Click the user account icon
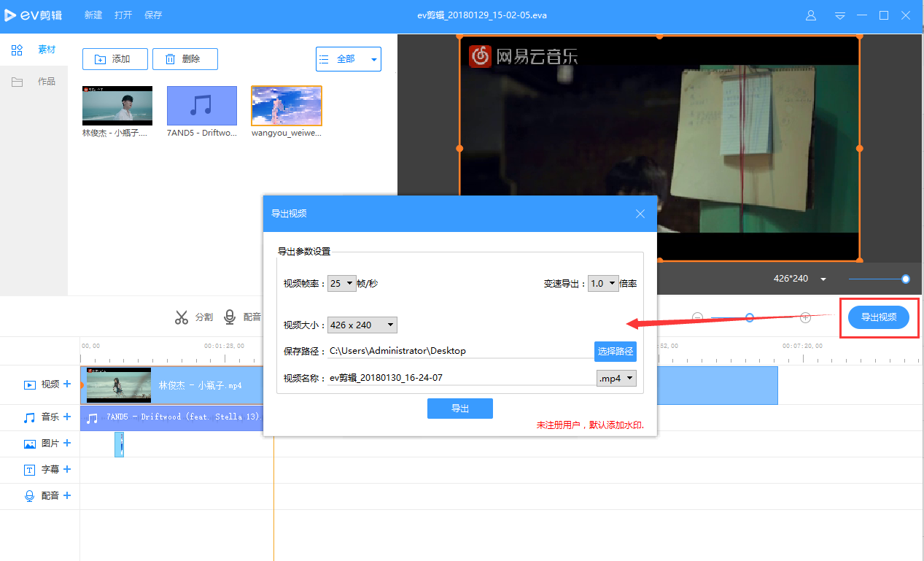The width and height of the screenshot is (924, 561). point(810,15)
